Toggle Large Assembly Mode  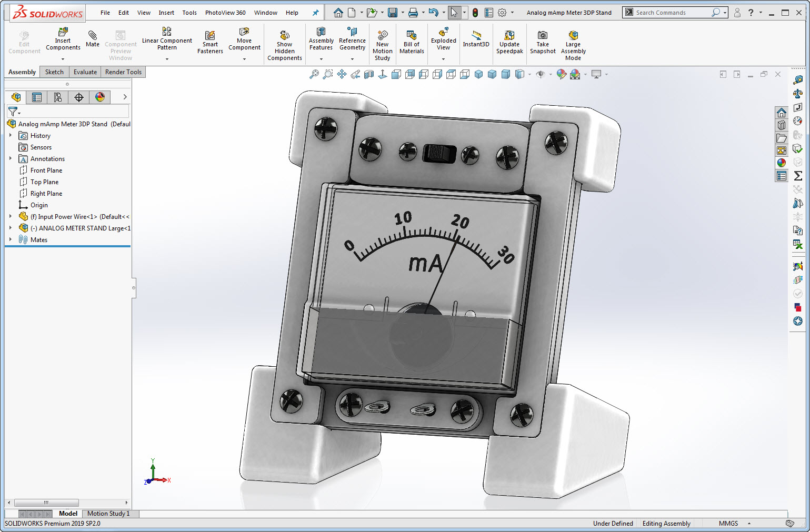tap(573, 35)
